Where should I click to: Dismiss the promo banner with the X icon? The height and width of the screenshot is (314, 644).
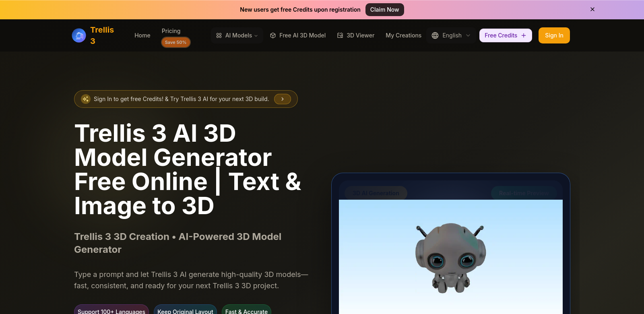pyautogui.click(x=592, y=9)
